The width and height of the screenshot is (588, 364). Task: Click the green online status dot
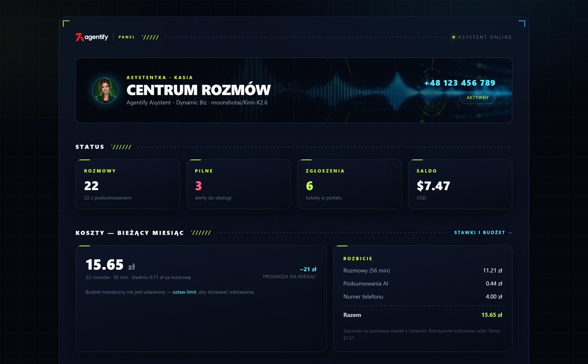(x=453, y=37)
